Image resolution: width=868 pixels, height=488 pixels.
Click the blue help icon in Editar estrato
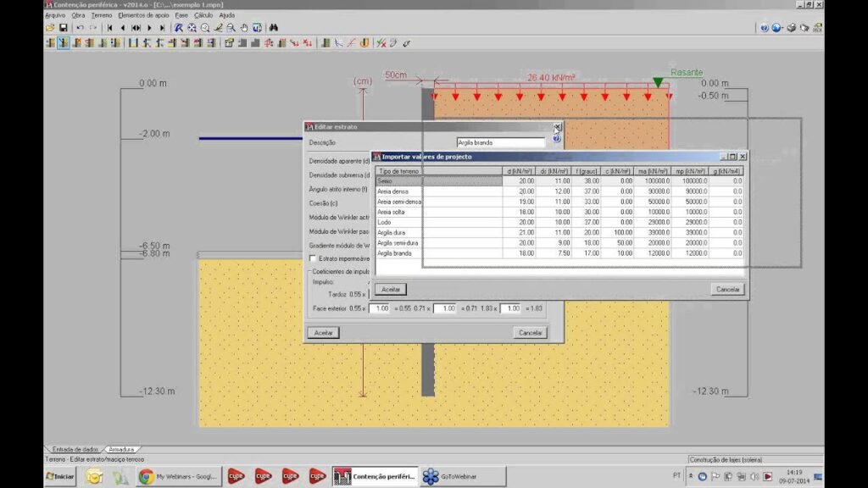(557, 138)
